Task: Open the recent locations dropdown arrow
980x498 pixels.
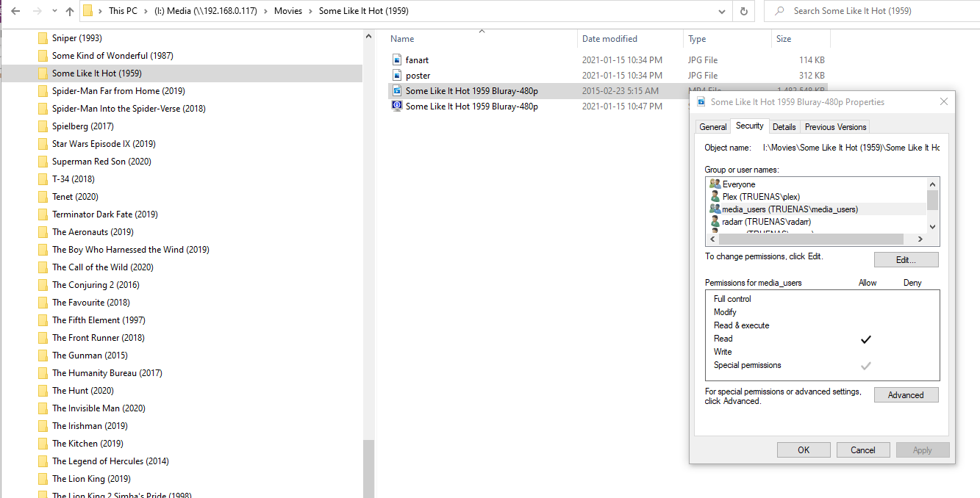Action: 54,12
